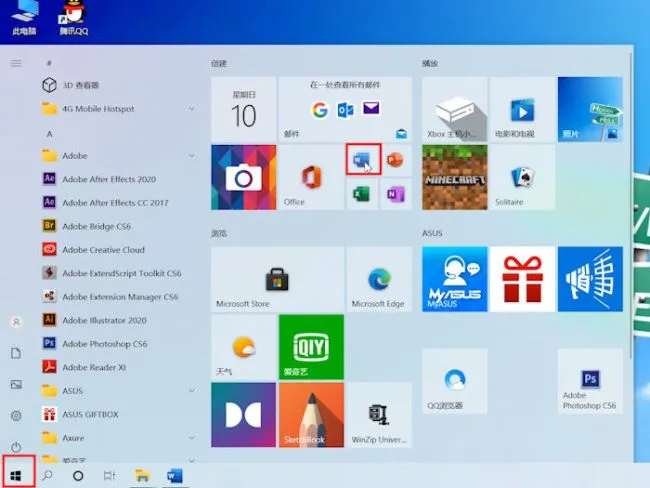Image resolution: width=650 pixels, height=488 pixels.
Task: Click the Windows Start button
Action: coord(16,476)
